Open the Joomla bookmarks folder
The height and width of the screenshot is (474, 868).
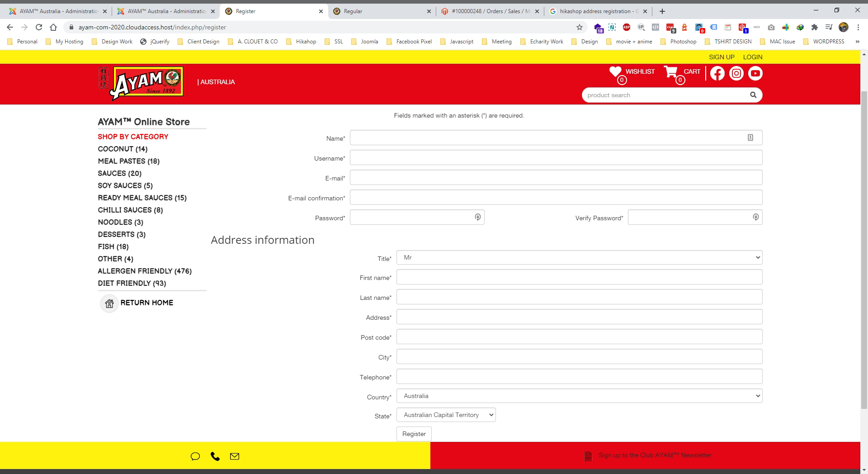[x=364, y=42]
